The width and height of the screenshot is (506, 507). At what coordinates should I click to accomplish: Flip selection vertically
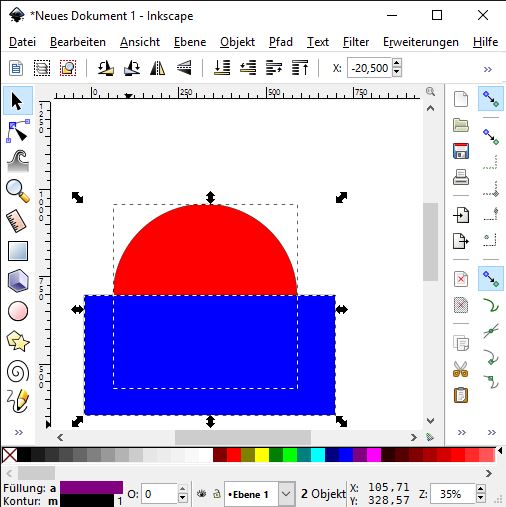click(184, 68)
